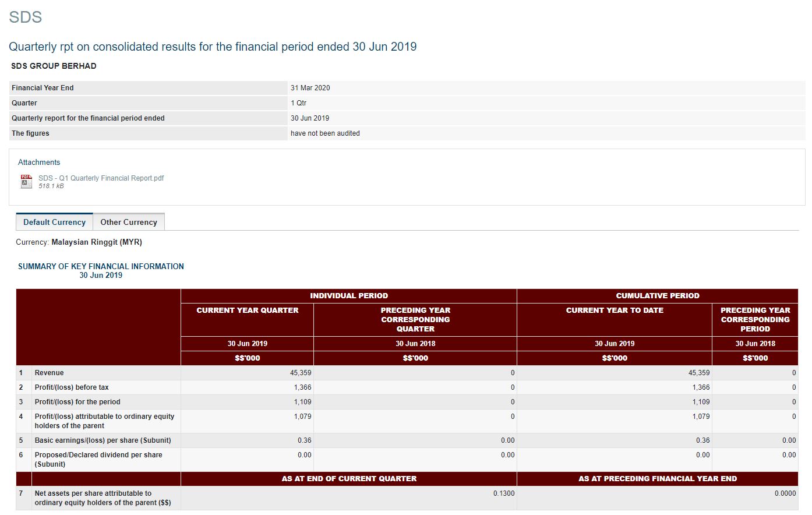812x515 pixels.
Task: Open SDS - Q1 Quarterly Financial Report.pdf link
Action: pos(101,178)
